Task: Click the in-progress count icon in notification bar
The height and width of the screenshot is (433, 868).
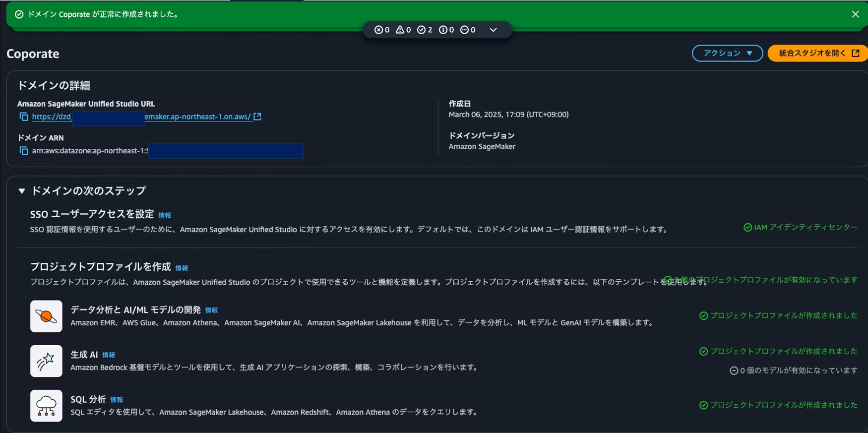Action: pos(464,30)
